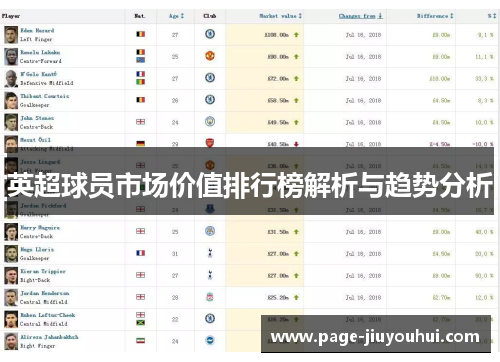The image size is (500, 362).
Task: Sort table by Difference column
Action: tap(435, 16)
